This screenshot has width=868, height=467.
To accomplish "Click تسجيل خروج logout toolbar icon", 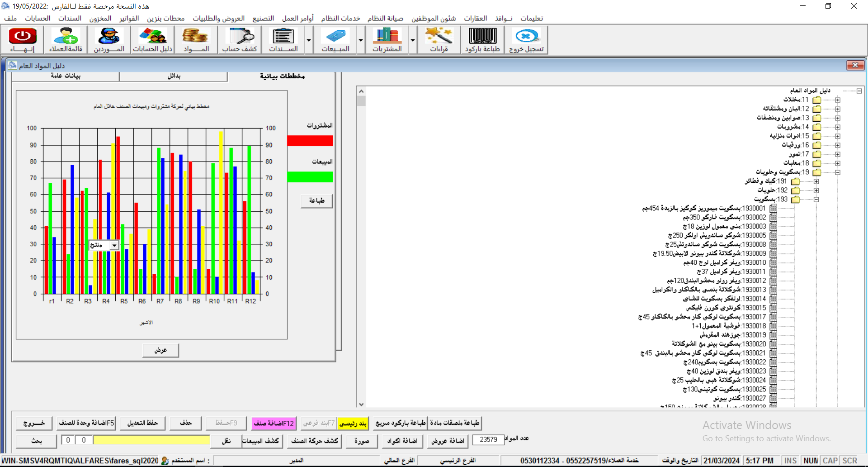I will [x=526, y=40].
